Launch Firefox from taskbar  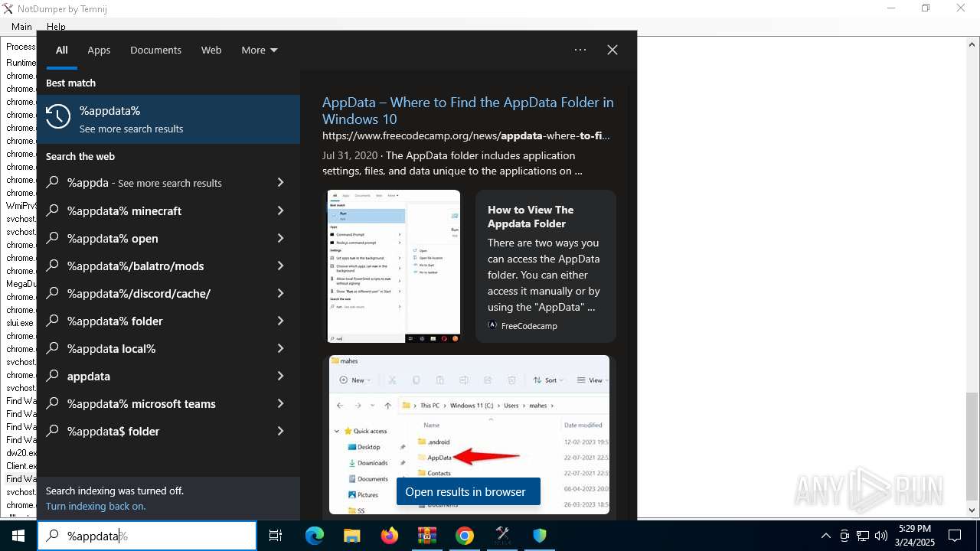(x=390, y=536)
